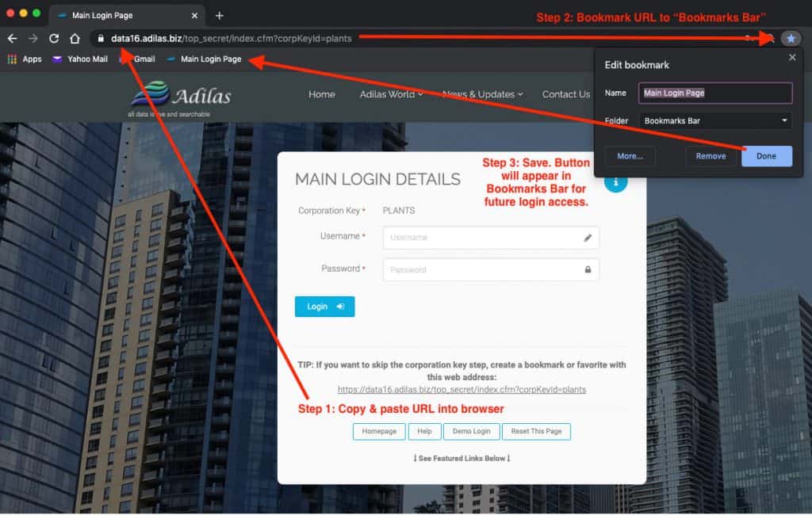Open the corpKeyId=plants URL link
Screen dimensions: 812x515
462,389
